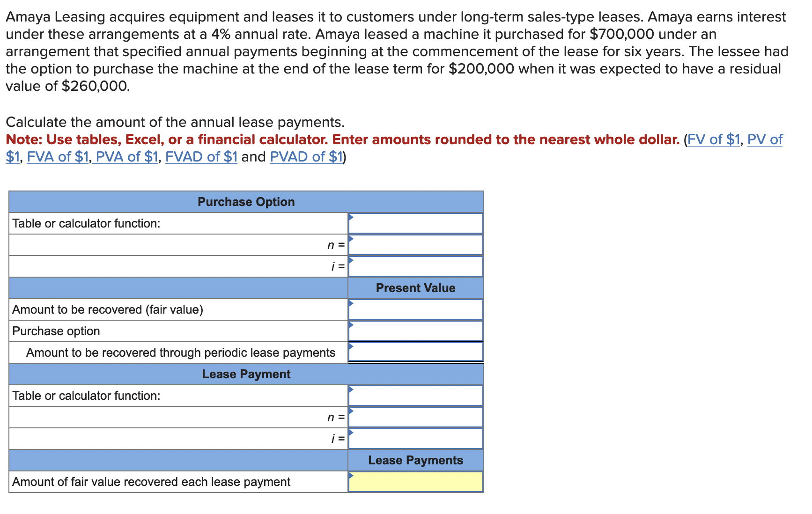Click the n = field under Lease Payment
The image size is (812, 514).
(x=416, y=417)
